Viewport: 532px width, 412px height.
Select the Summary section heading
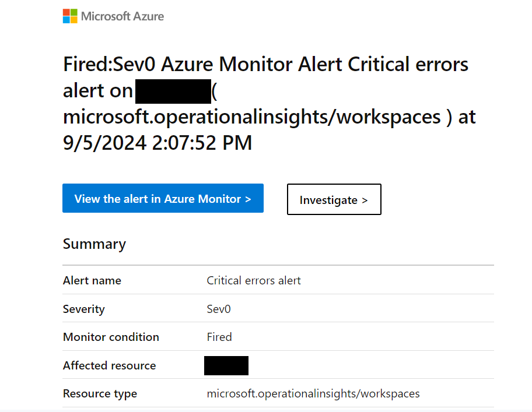[94, 244]
